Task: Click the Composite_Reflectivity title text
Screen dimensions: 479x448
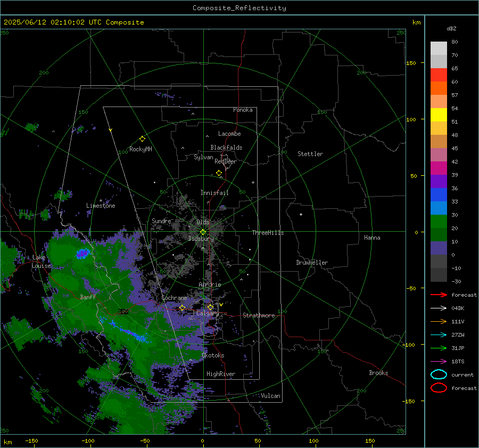Action: point(239,8)
